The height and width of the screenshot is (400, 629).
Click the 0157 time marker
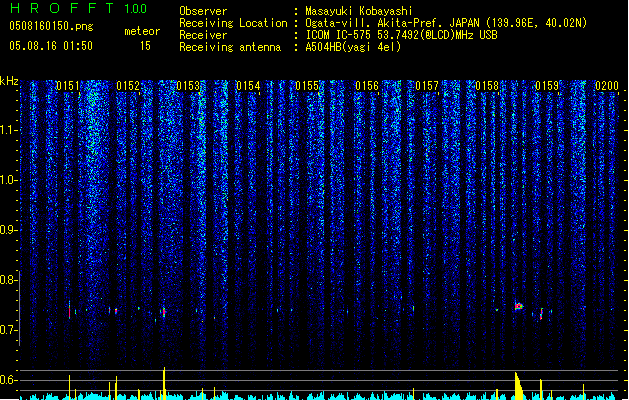pos(427,86)
